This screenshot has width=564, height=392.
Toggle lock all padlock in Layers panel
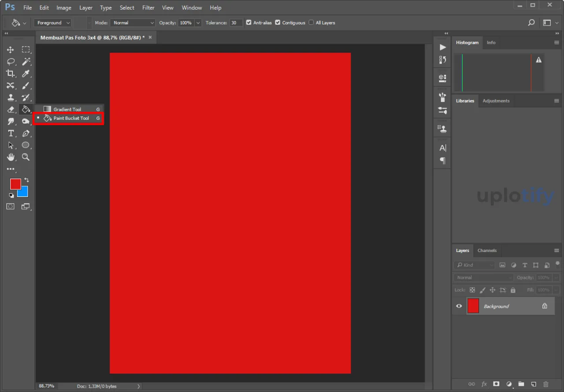click(513, 290)
